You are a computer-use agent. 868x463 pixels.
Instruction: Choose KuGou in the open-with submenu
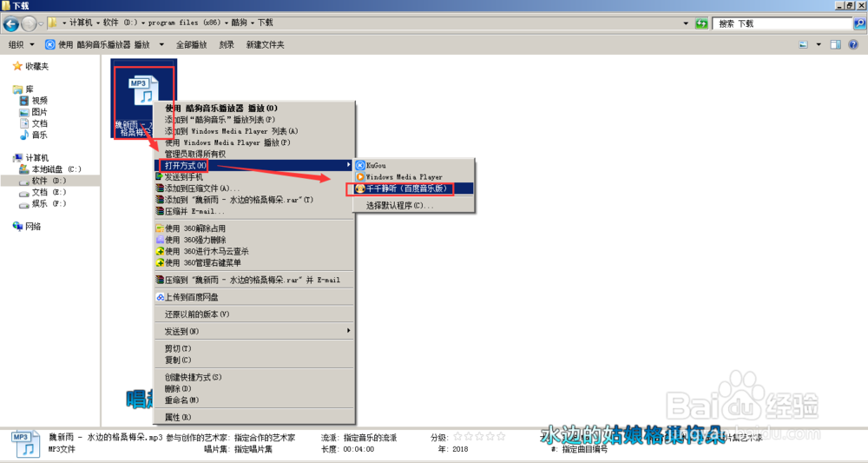click(x=414, y=165)
